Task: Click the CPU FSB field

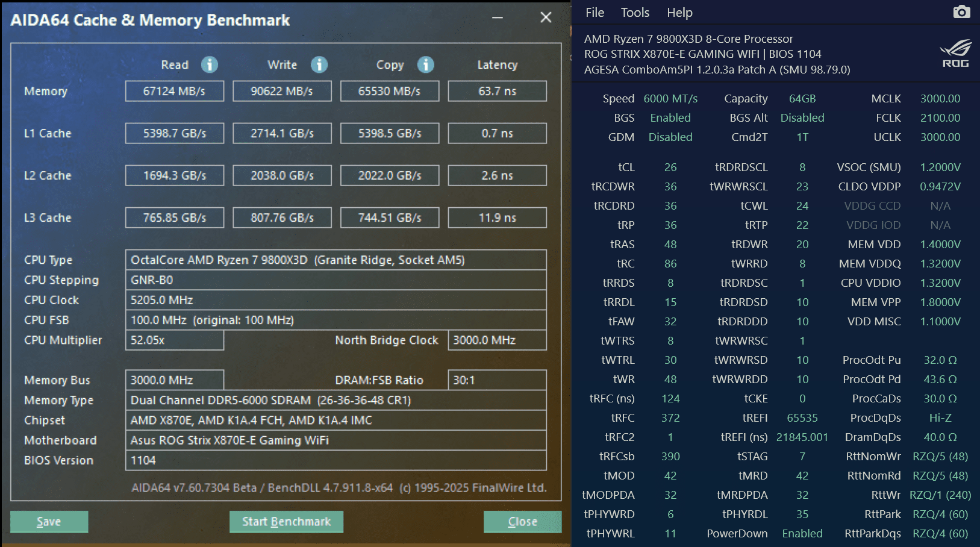Action: click(x=336, y=320)
